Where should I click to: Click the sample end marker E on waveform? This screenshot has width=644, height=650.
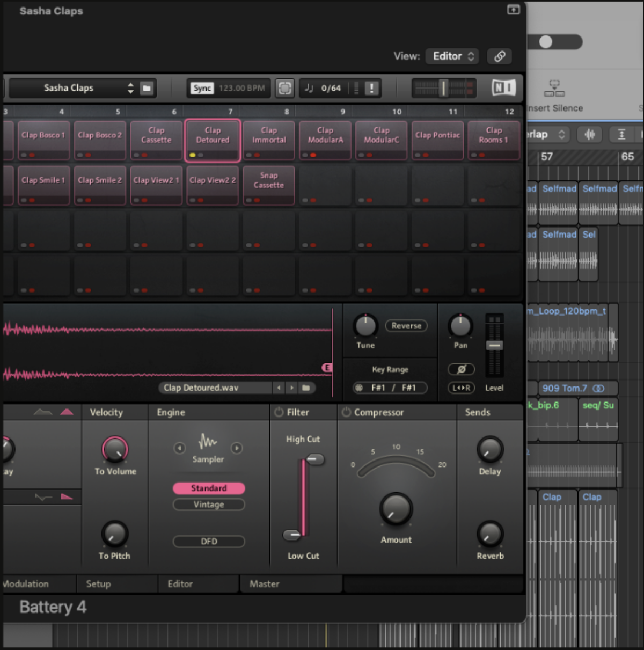pyautogui.click(x=326, y=368)
